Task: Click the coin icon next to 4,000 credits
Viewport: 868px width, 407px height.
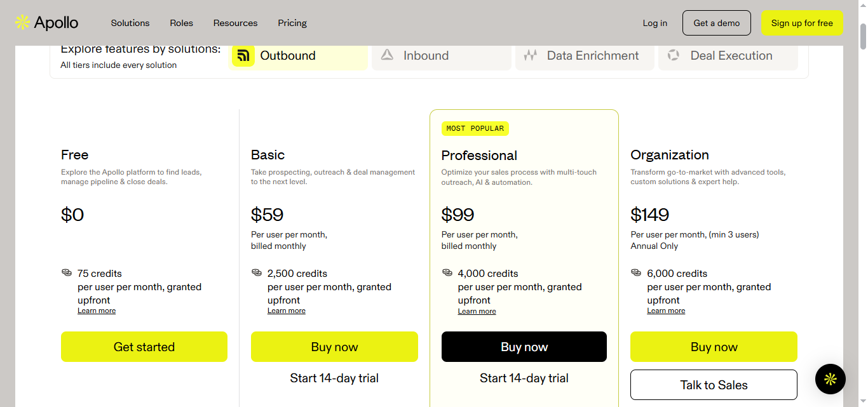Action: 447,272
